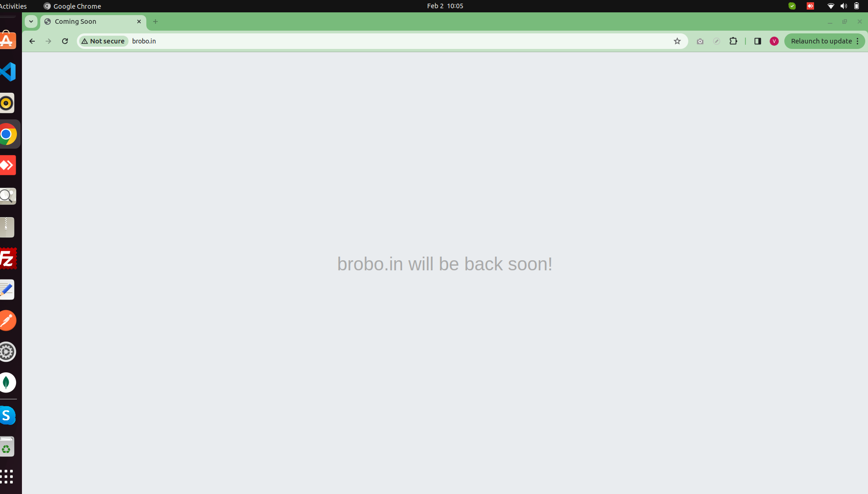The image size is (868, 494).
Task: Open the V profile avatar
Action: pos(774,41)
